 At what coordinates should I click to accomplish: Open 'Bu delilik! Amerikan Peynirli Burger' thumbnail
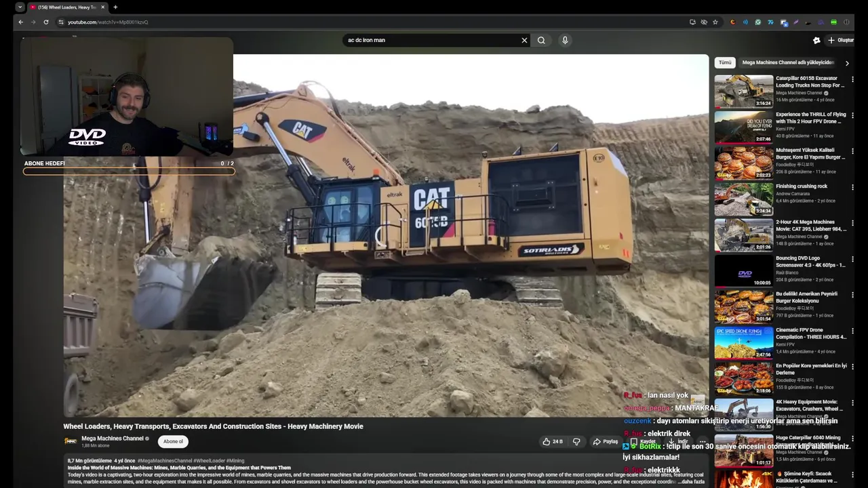(744, 307)
